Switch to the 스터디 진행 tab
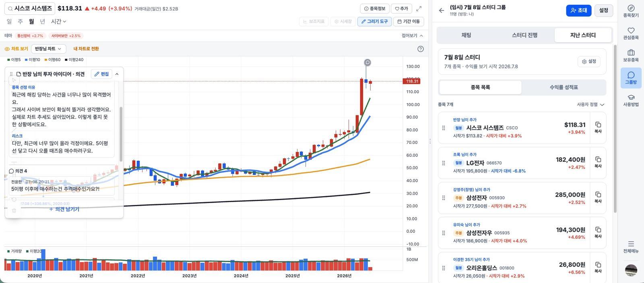 pyautogui.click(x=524, y=35)
